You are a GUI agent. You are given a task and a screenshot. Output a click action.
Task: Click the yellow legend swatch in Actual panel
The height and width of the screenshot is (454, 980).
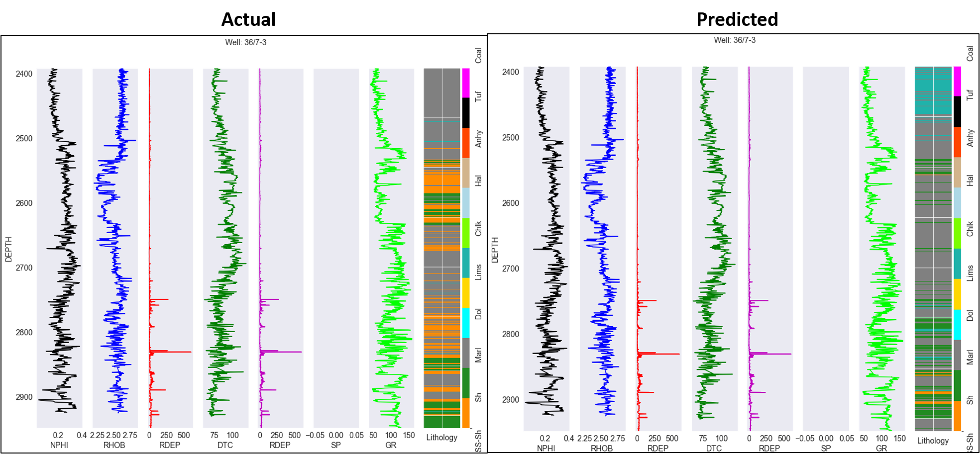[466, 293]
